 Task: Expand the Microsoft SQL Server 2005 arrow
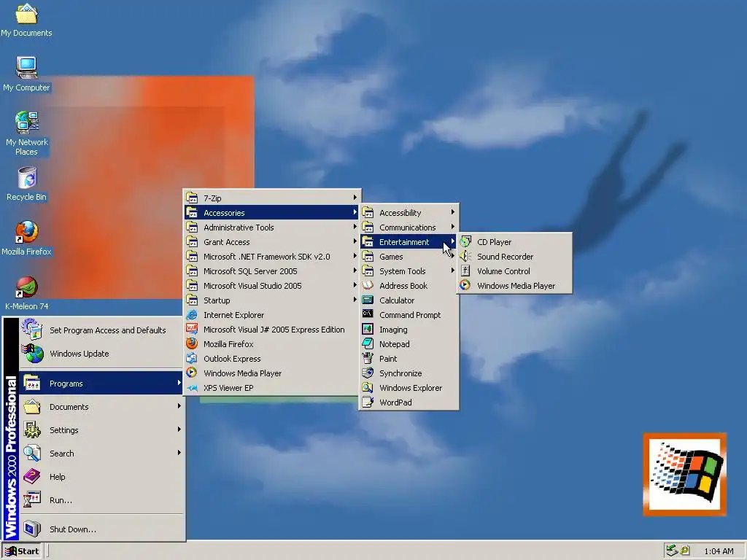pyautogui.click(x=355, y=271)
